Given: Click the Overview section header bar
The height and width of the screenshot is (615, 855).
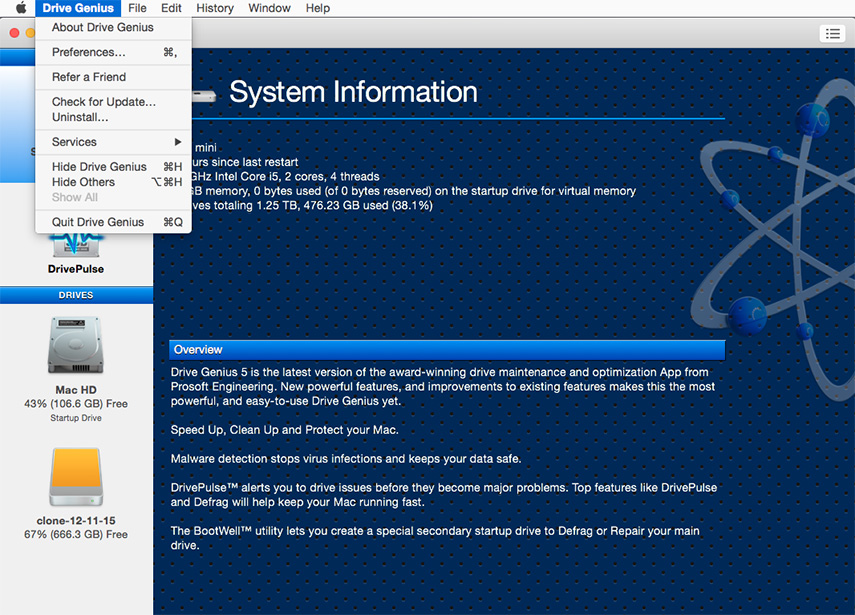Looking at the screenshot, I should pyautogui.click(x=447, y=350).
